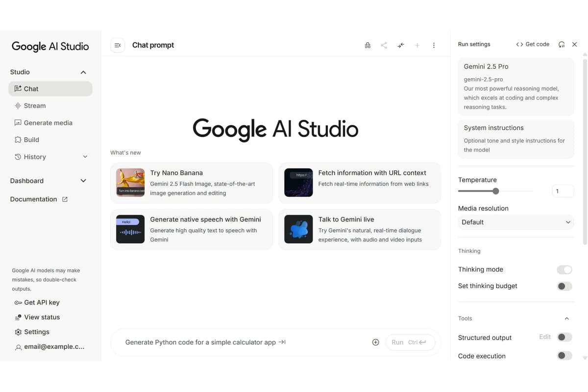
Task: Open the Gemini 2.5 Pro model selector
Action: click(516, 87)
